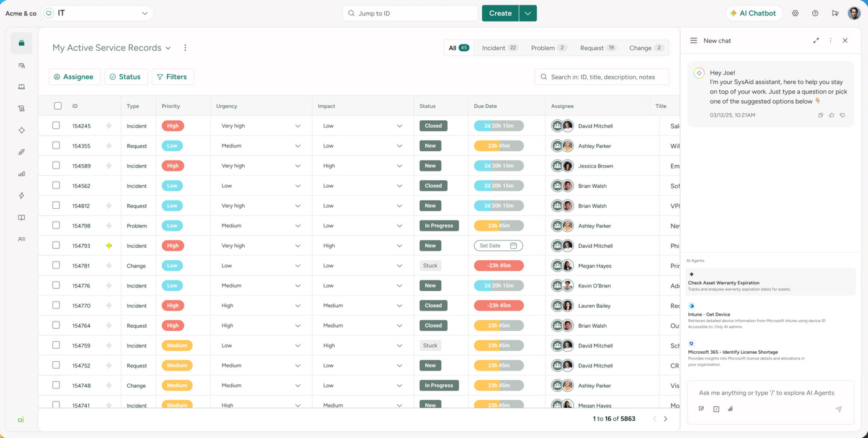The height and width of the screenshot is (438, 868).
Task: Give thumbs down to assistant message
Action: [842, 115]
